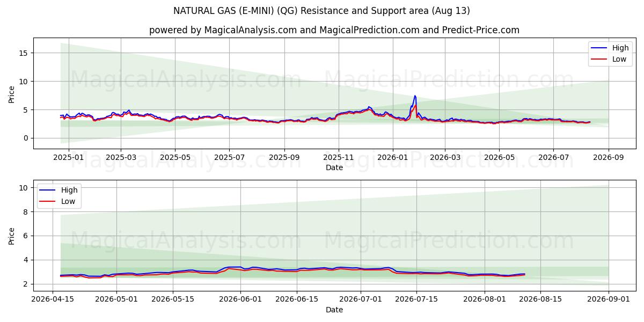Click the 5 price tick on top chart
This screenshot has width=644, height=322.
(x=26, y=110)
